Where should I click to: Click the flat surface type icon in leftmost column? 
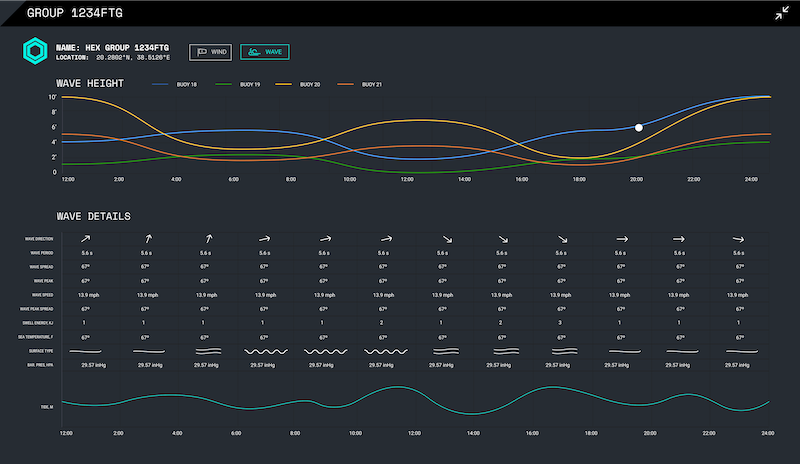point(86,352)
